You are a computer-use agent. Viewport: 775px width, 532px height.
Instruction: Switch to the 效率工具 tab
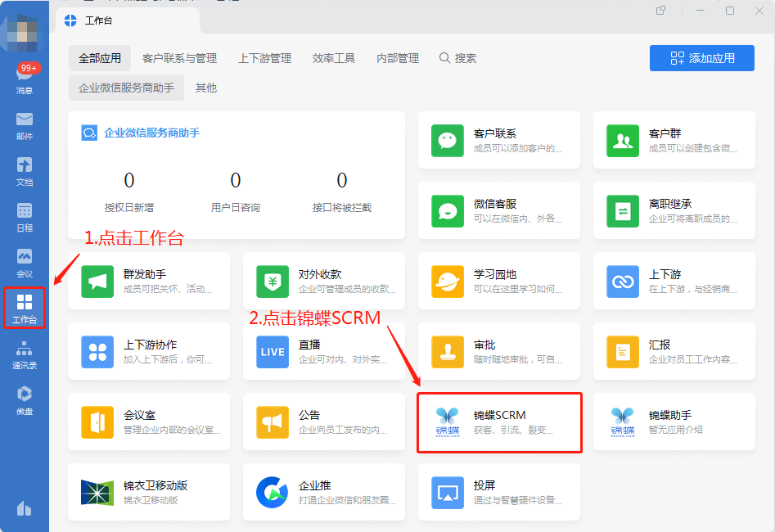[x=334, y=58]
